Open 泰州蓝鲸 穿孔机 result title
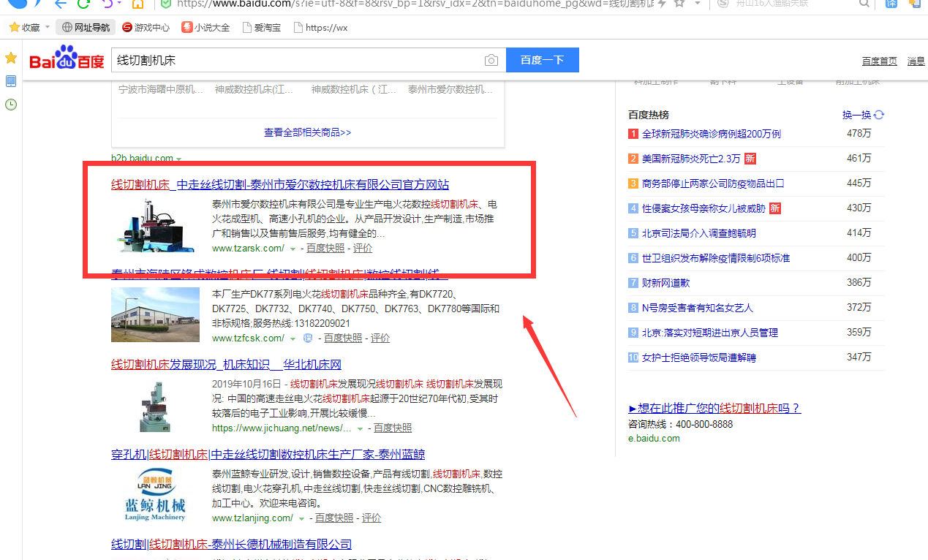The width and height of the screenshot is (928, 560). pos(268,454)
